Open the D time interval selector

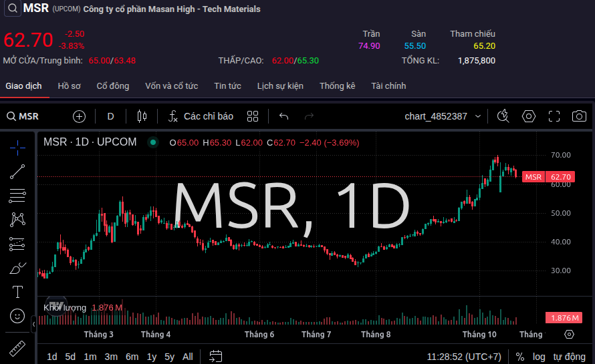(x=110, y=116)
